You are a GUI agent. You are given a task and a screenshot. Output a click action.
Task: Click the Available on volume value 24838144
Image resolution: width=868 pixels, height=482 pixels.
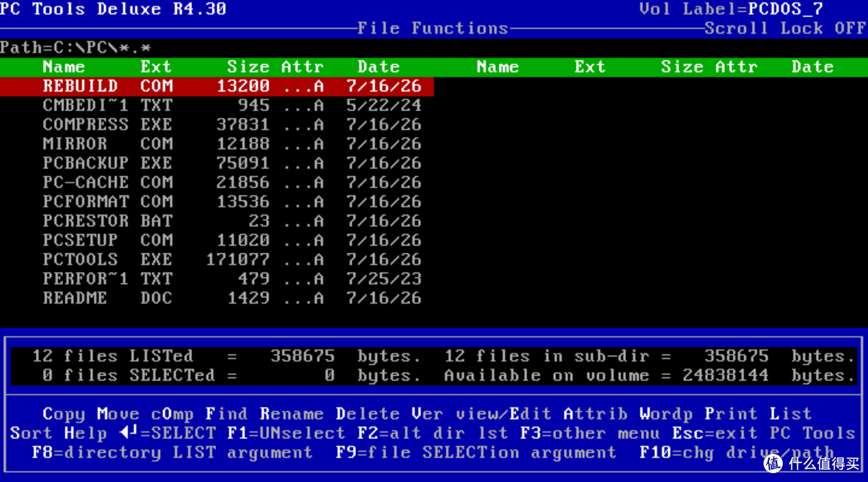pos(726,376)
